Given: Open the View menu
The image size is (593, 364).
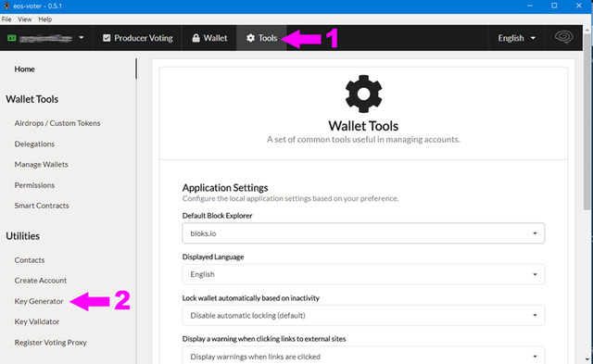Looking at the screenshot, I should (x=25, y=19).
